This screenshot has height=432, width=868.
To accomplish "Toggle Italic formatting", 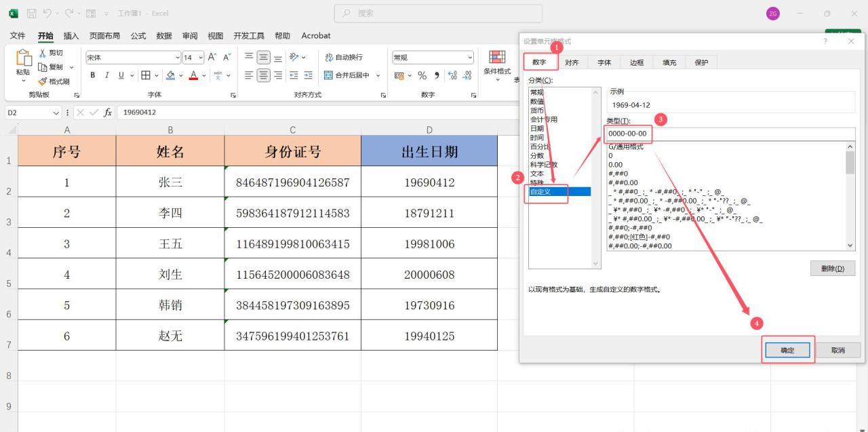I will click(x=107, y=75).
